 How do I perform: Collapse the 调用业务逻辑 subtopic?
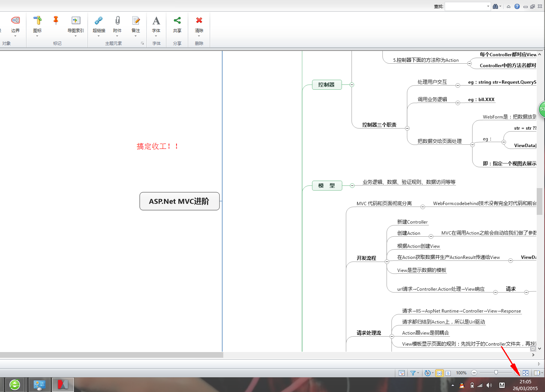[x=458, y=103]
